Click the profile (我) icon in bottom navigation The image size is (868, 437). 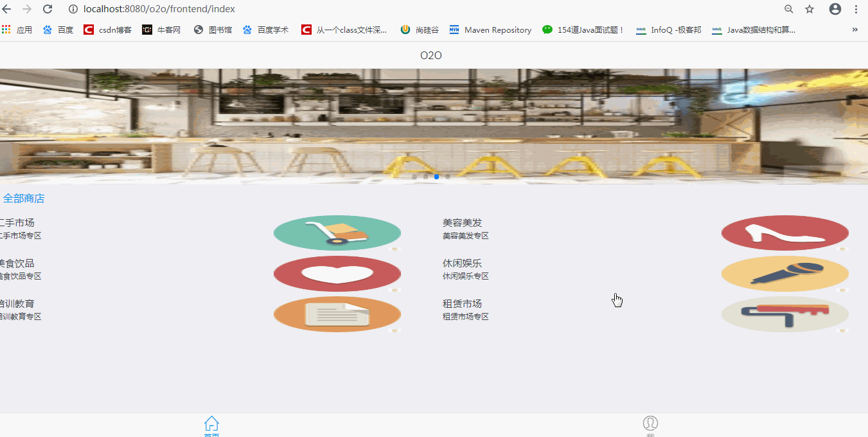pos(650,424)
